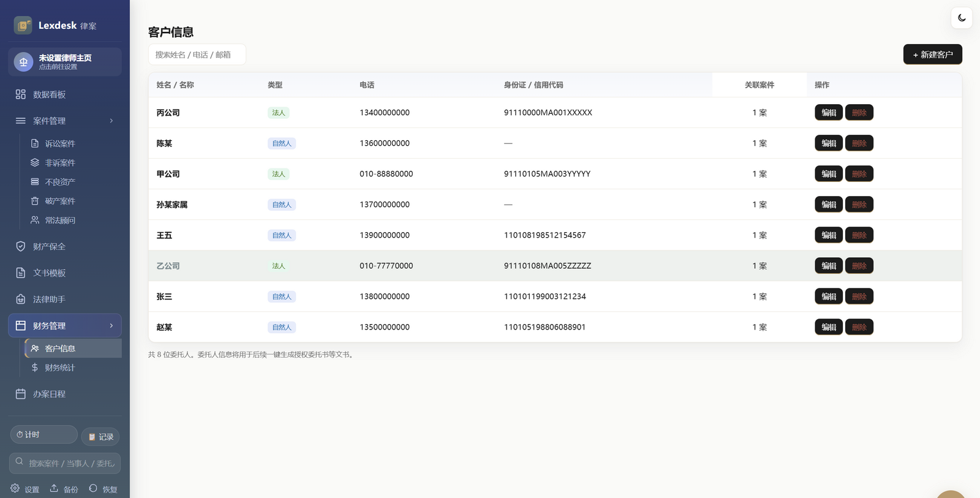Toggle dark mode moon icon
Screen dimensions: 980x498
962,18
